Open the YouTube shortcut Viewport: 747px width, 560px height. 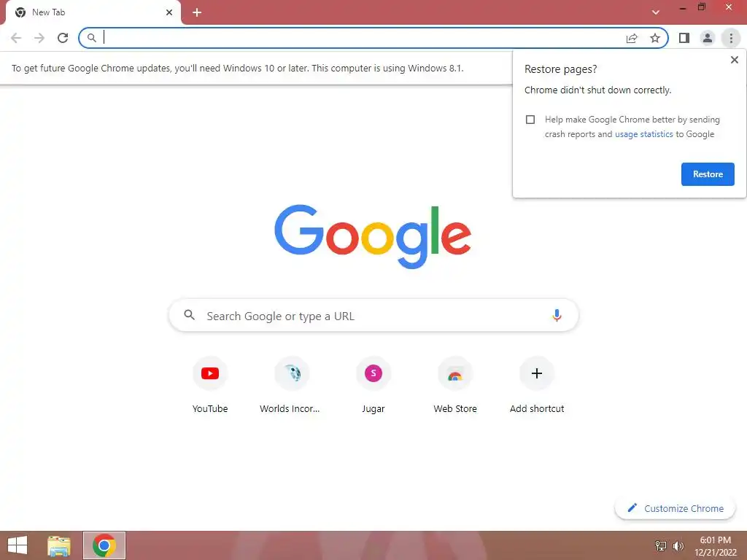click(x=209, y=385)
